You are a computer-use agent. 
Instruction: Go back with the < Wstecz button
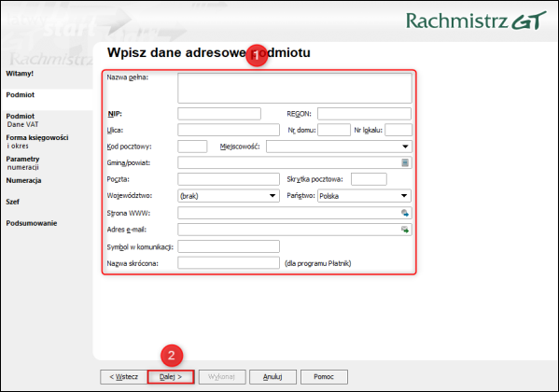click(124, 377)
